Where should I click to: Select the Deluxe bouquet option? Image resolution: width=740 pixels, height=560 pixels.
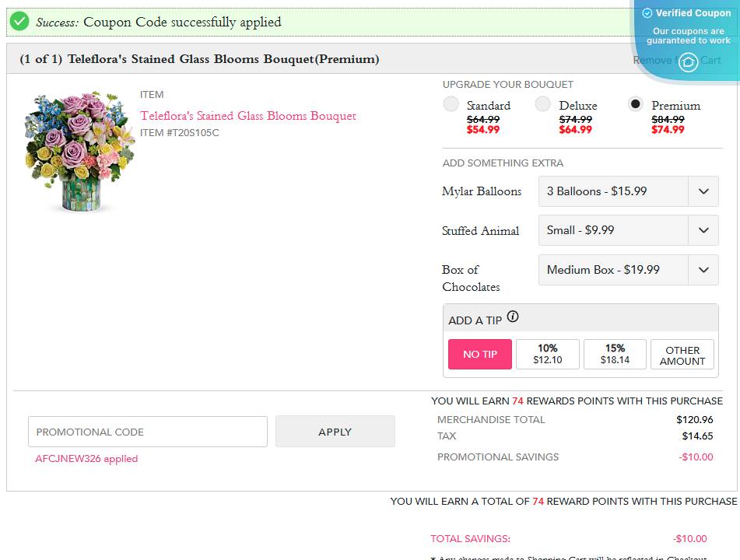coord(542,103)
